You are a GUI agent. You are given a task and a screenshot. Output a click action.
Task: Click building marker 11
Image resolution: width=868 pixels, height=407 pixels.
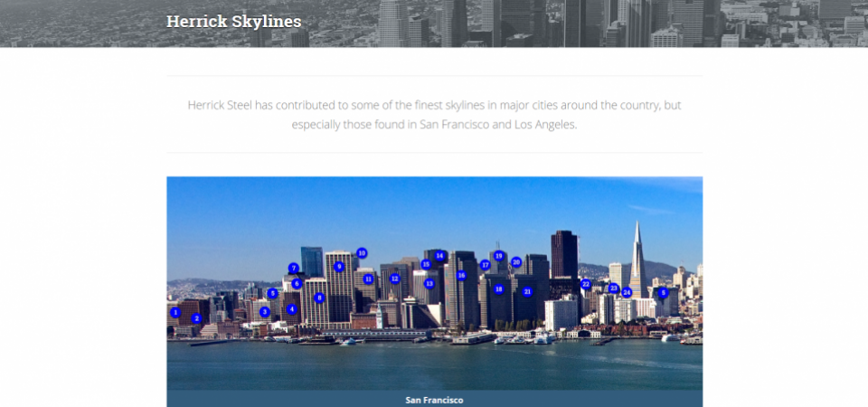[368, 279]
